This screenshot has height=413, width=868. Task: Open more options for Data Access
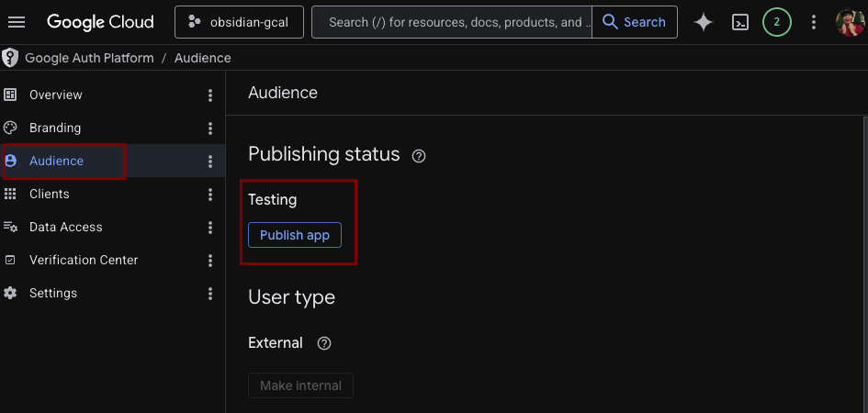(209, 228)
